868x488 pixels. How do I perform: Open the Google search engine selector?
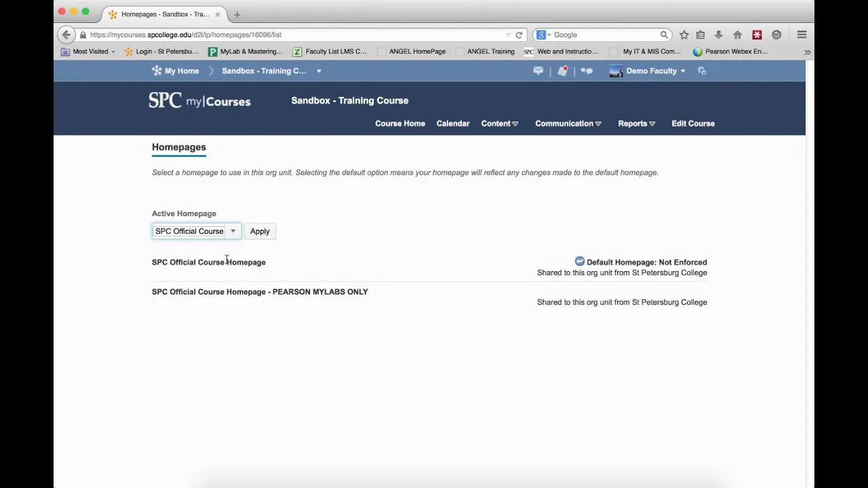coord(543,35)
